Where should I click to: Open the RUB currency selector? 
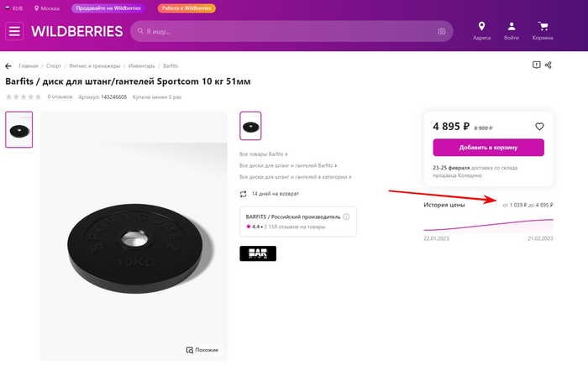pyautogui.click(x=15, y=8)
